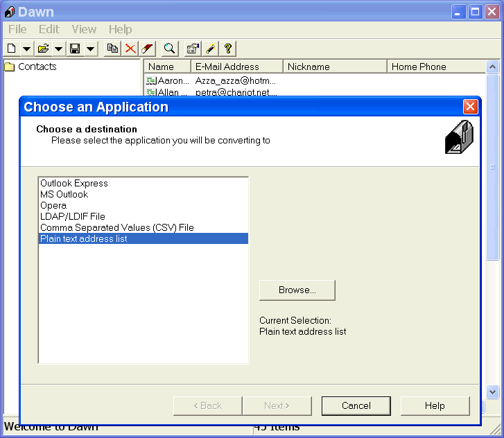Select LDAP/LDIF File in the list
Viewport: 504px width, 438px height.
pyautogui.click(x=143, y=216)
